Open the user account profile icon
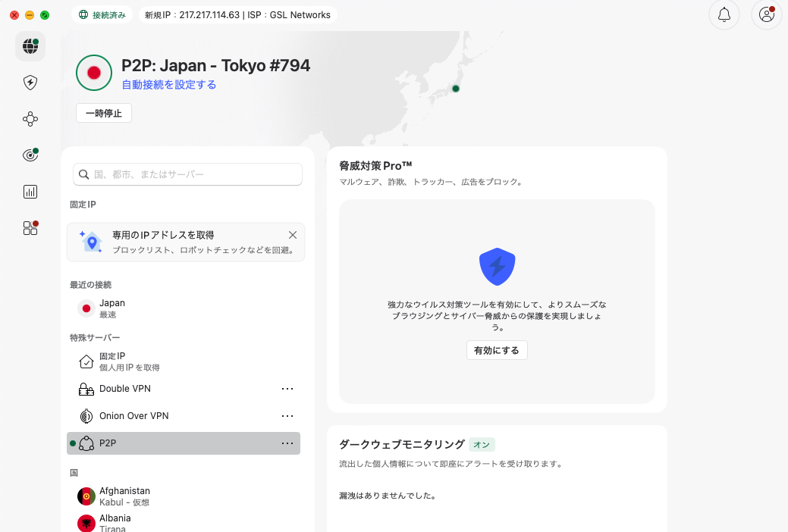 pos(766,15)
